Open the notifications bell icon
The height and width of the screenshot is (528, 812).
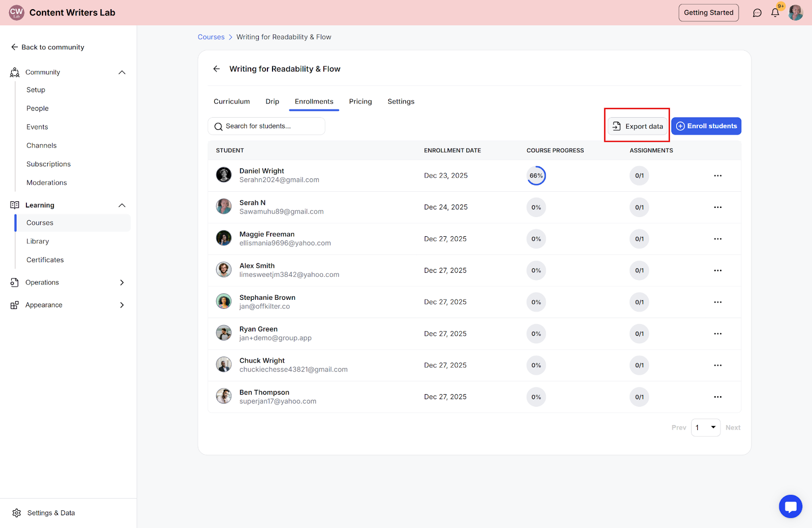(775, 13)
